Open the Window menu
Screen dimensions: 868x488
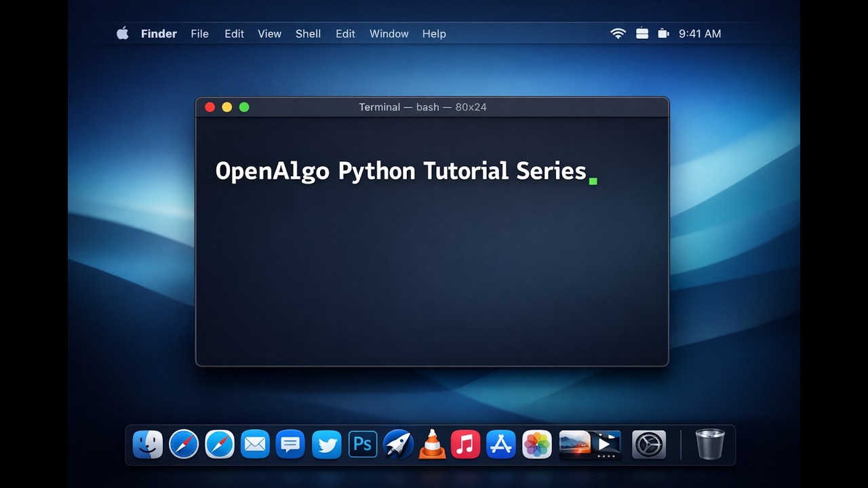[389, 34]
